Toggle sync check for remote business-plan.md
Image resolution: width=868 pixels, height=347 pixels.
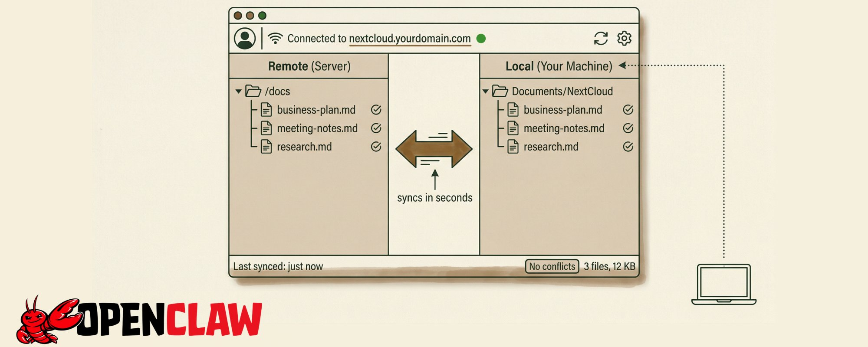pos(376,110)
